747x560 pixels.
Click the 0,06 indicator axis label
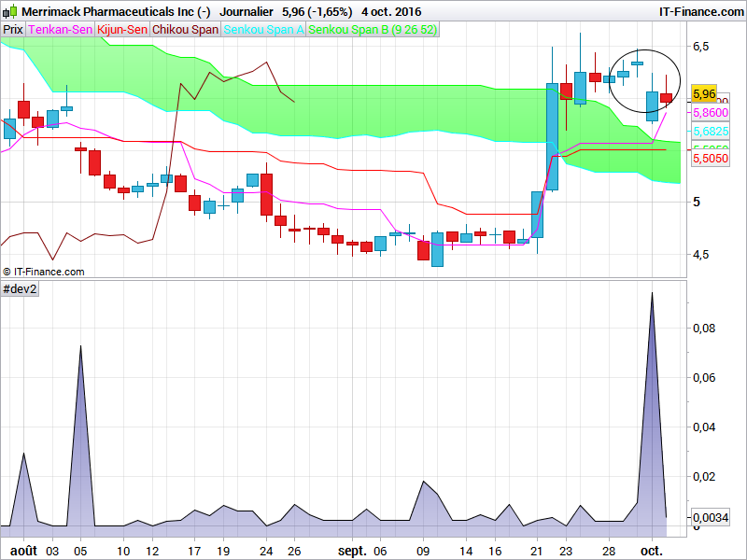point(704,378)
